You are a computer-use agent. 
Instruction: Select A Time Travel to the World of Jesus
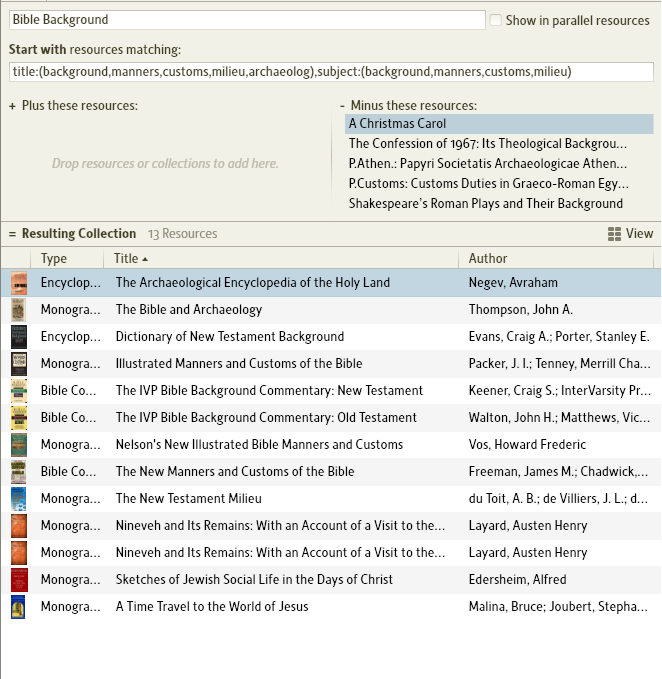click(x=212, y=607)
